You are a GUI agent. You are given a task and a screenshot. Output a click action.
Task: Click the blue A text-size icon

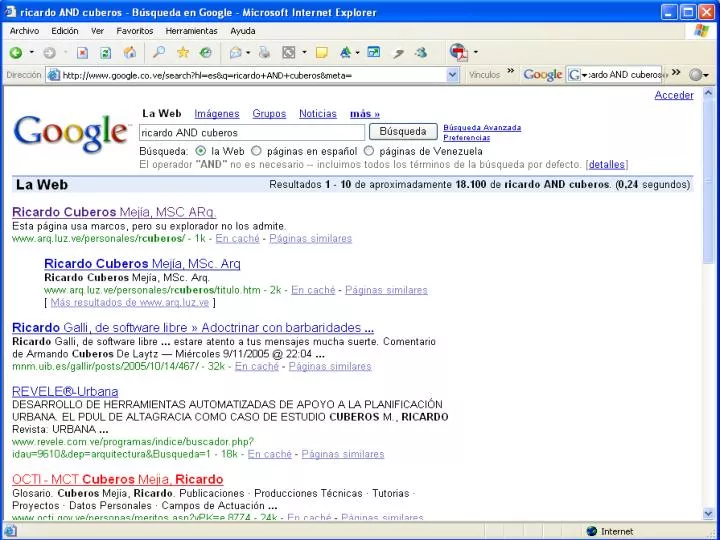[x=345, y=52]
